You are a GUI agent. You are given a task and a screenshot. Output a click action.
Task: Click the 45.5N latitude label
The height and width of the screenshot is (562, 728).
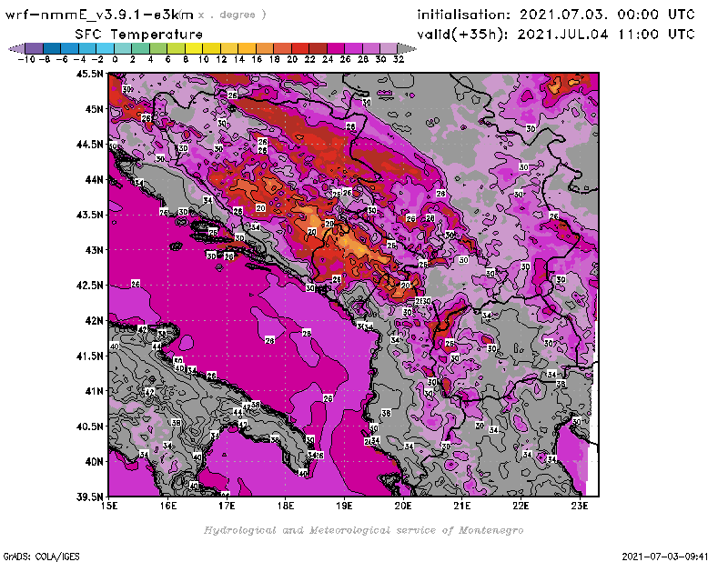pos(89,74)
